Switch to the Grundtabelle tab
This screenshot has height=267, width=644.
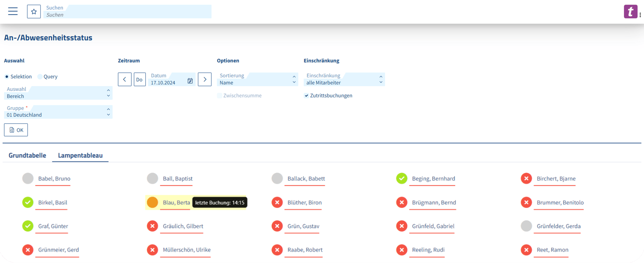coord(27,155)
